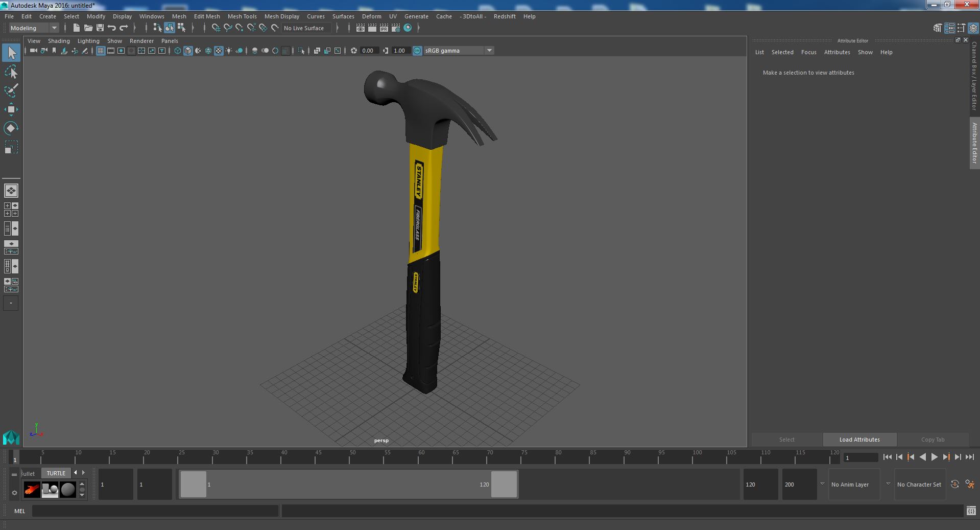Open the Render View window icon
The height and width of the screenshot is (530, 980).
pyautogui.click(x=361, y=28)
